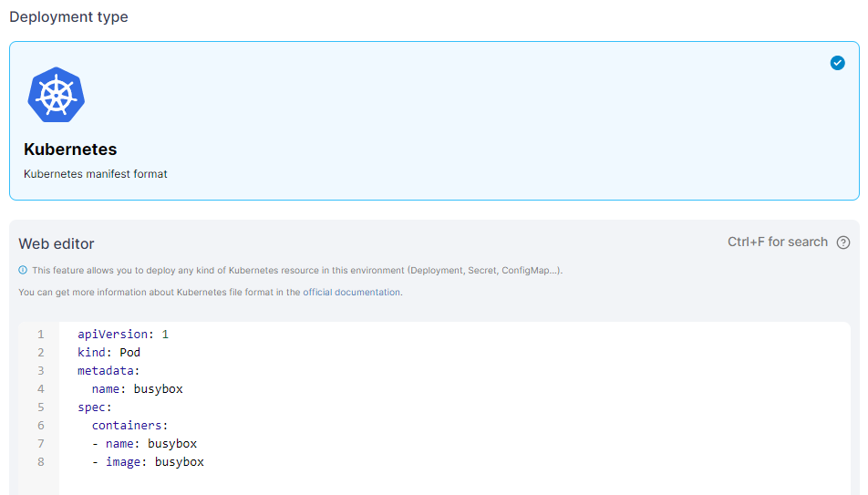This screenshot has height=495, width=868.
Task: Click line number 8 in editor gutter
Action: [x=40, y=462]
